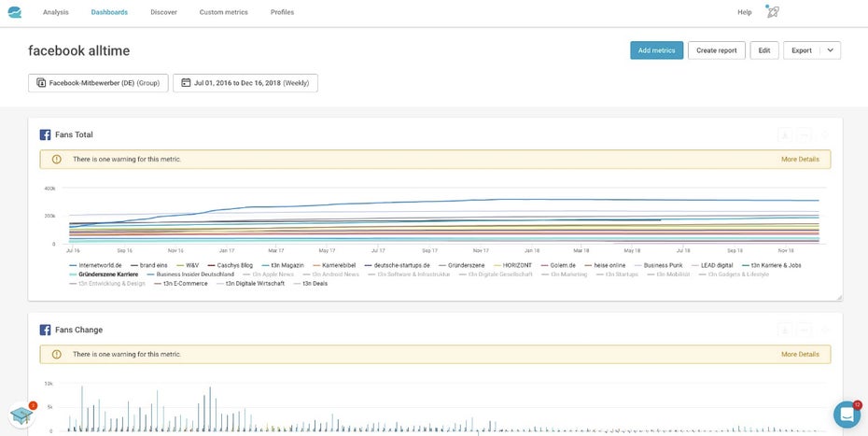Click the calendar icon in date range selector
The width and height of the screenshot is (868, 436).
186,82
